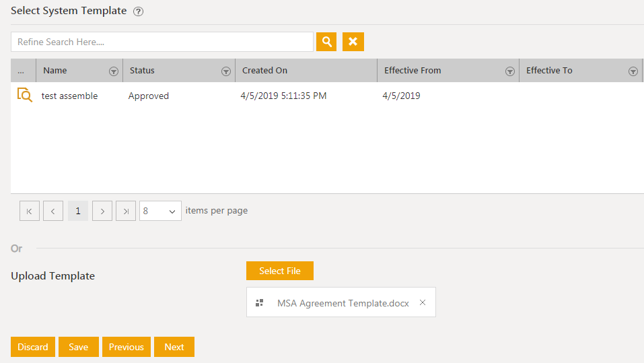Clear search with the X button
The width and height of the screenshot is (644, 363).
pyautogui.click(x=353, y=42)
